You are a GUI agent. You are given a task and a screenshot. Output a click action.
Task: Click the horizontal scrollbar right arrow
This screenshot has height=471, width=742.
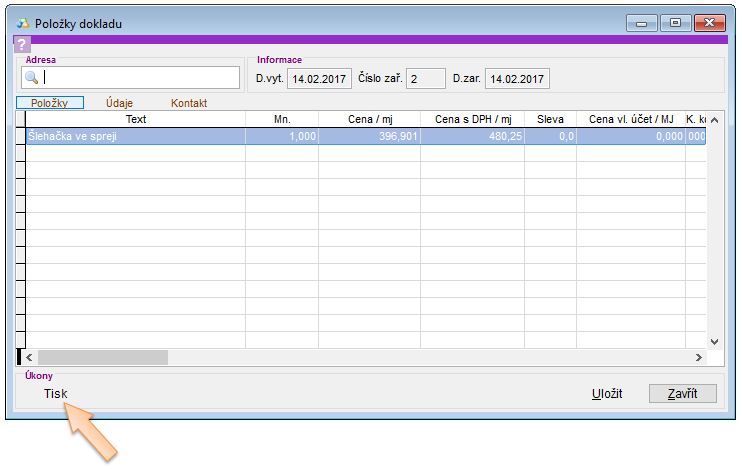tap(699, 357)
